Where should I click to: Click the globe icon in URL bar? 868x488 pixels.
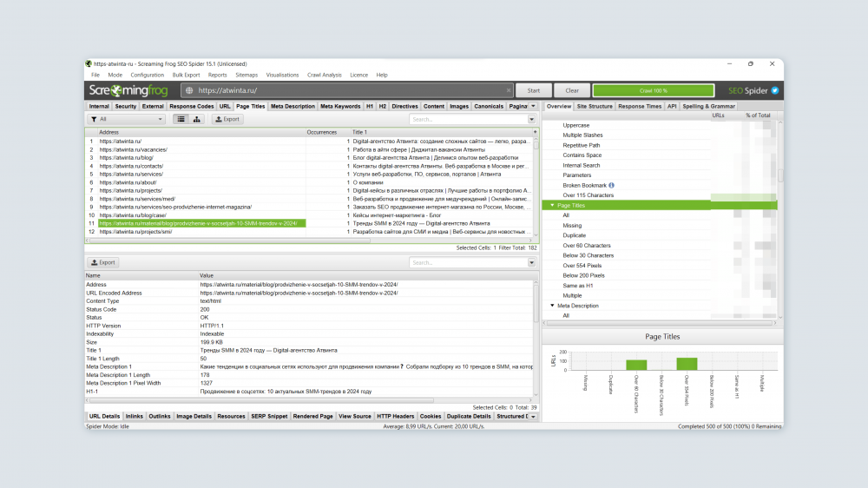[x=189, y=90]
